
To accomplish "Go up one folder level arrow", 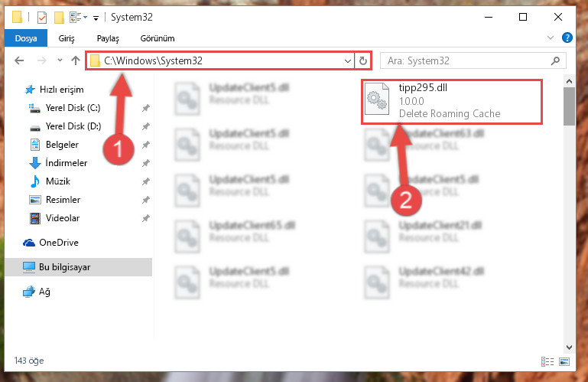I will (x=76, y=60).
